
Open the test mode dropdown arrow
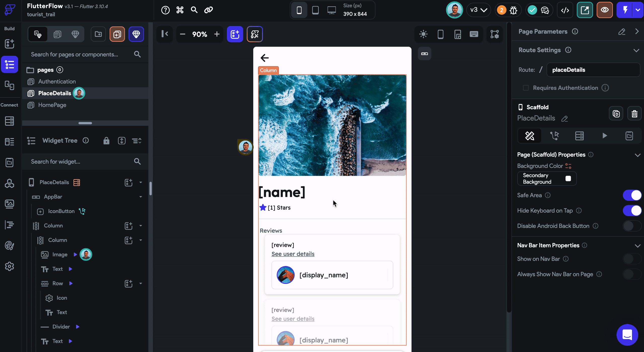point(638,10)
